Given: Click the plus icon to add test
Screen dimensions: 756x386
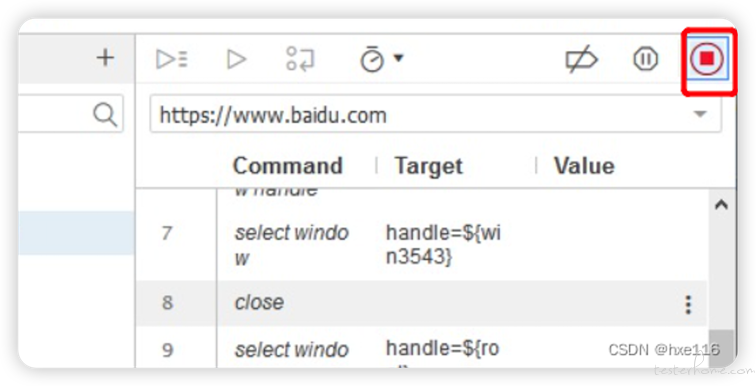Looking at the screenshot, I should (105, 58).
